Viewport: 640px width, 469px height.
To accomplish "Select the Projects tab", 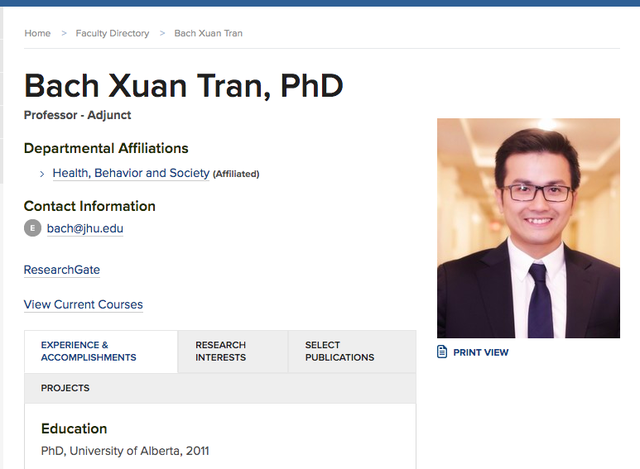I will [x=65, y=388].
